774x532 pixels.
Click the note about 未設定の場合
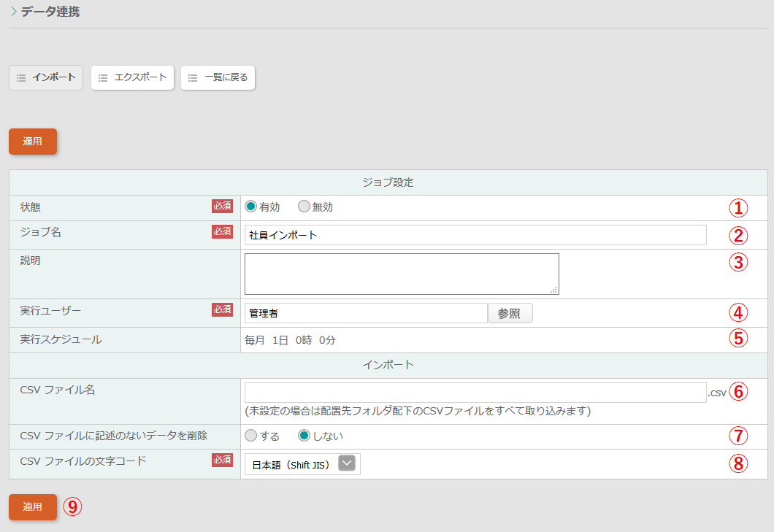coord(418,411)
